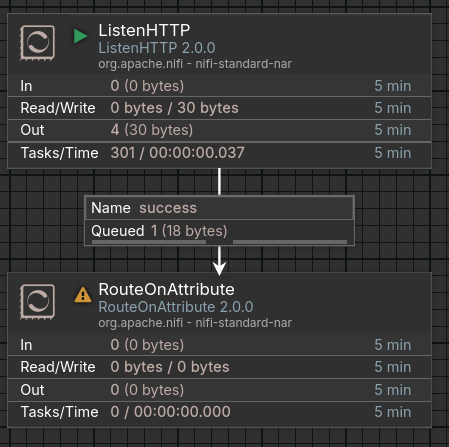Click the 'Tasks/Time' label in ListenHTTP
Screen dimensions: 449x447
coord(59,153)
